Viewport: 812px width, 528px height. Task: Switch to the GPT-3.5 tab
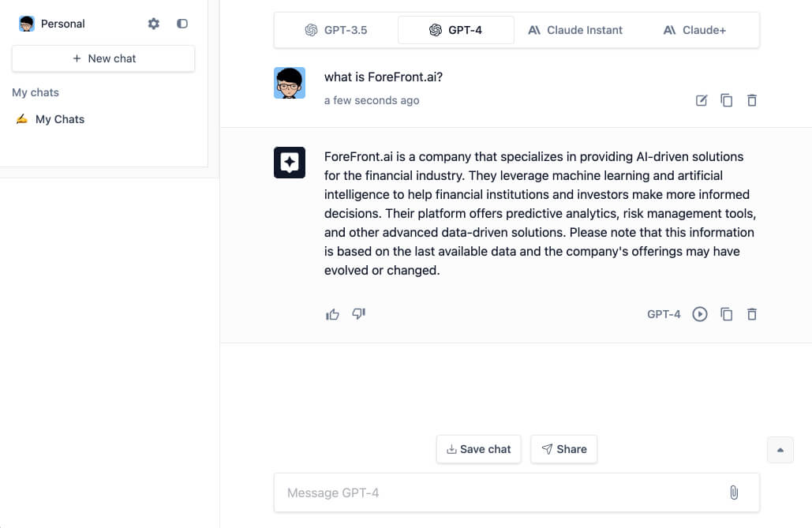click(x=336, y=30)
